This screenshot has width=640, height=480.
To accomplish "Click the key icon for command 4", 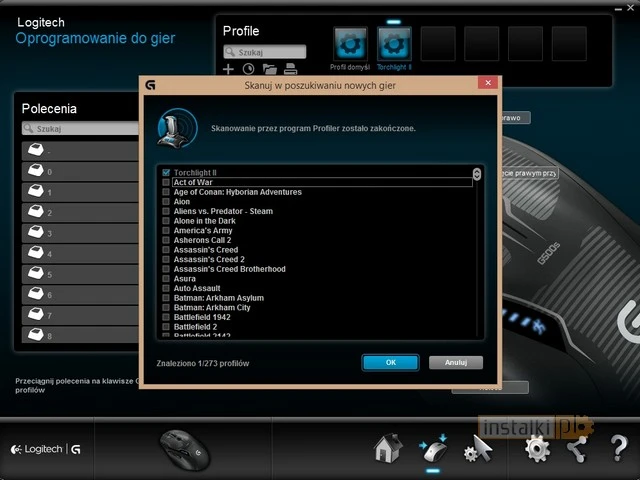I will (36, 252).
